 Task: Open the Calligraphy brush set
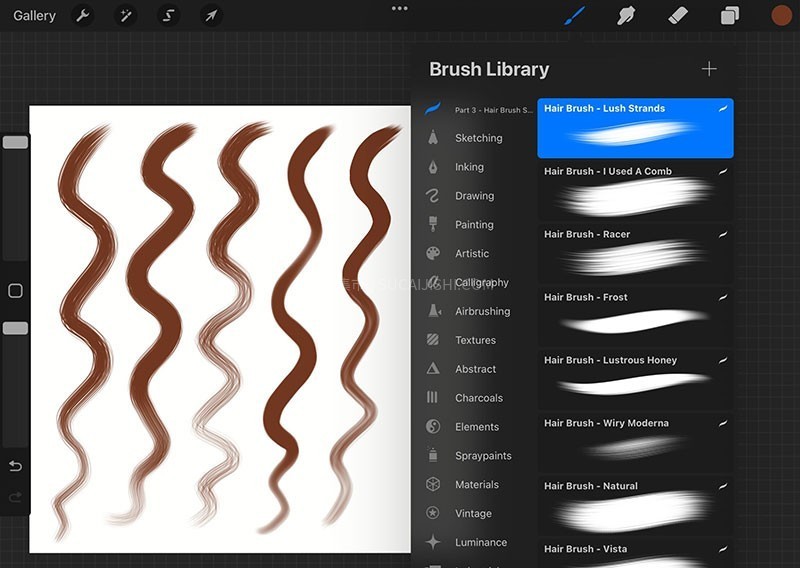(480, 282)
